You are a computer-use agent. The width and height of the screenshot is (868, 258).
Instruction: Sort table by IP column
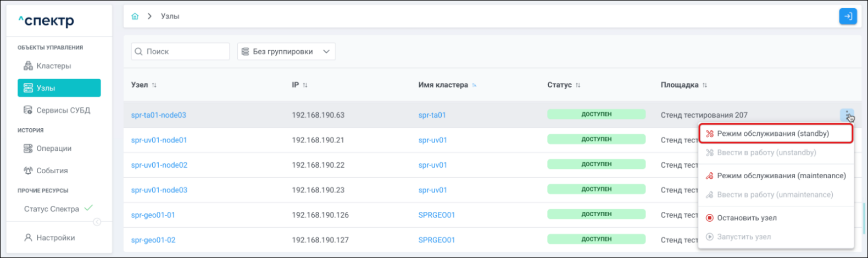pos(305,85)
